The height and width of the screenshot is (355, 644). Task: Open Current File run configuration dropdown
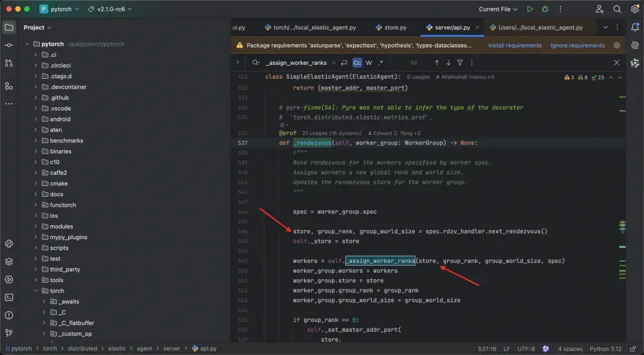coord(498,9)
